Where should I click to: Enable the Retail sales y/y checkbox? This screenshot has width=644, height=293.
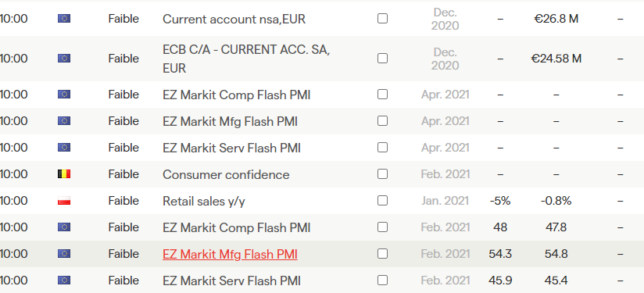(382, 201)
